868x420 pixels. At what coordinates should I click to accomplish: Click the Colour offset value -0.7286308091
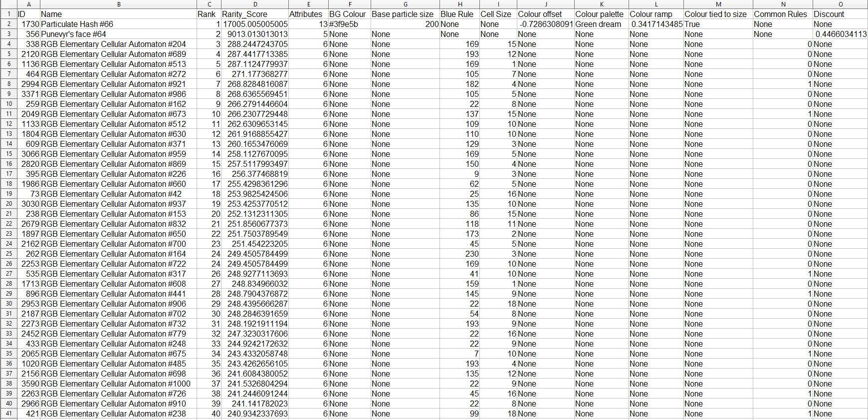546,24
